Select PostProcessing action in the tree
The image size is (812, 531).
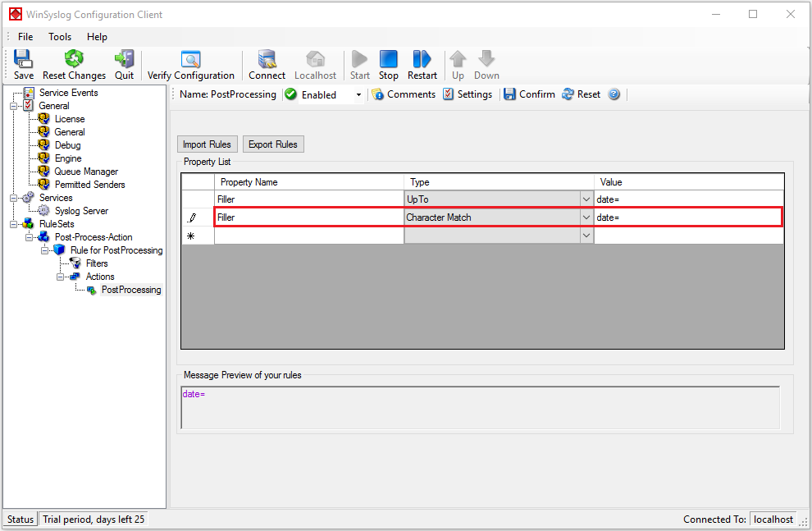point(131,290)
